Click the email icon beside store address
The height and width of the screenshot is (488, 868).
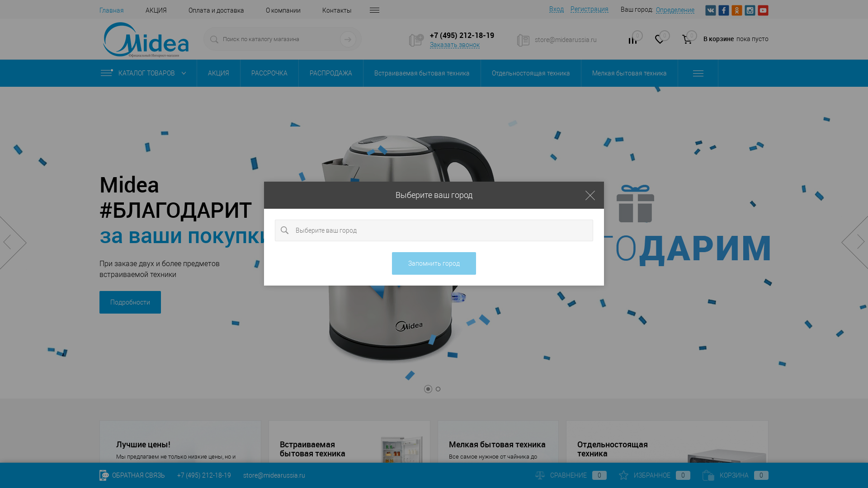[x=523, y=40]
